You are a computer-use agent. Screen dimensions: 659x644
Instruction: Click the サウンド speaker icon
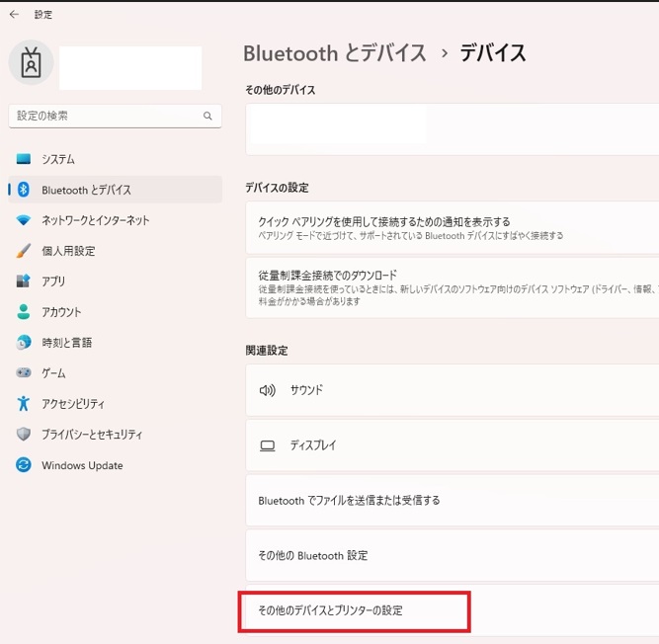[268, 390]
